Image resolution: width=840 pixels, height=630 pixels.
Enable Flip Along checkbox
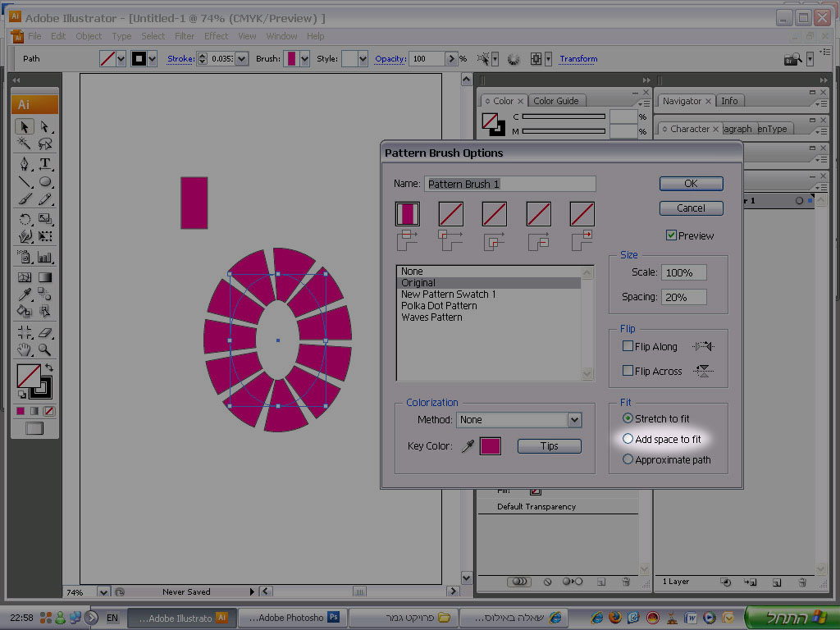pyautogui.click(x=628, y=346)
